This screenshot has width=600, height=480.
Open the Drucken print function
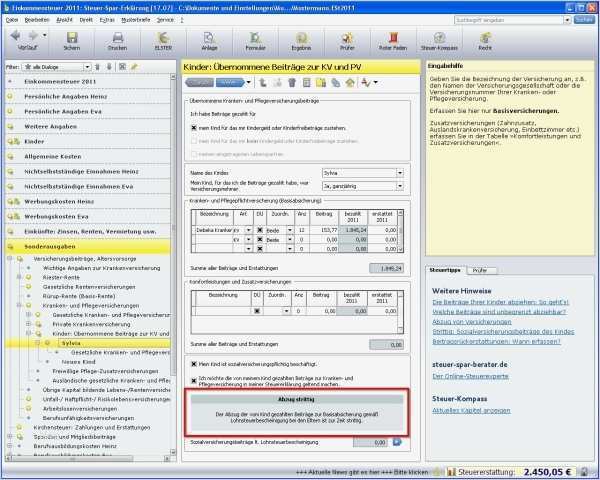tap(117, 40)
